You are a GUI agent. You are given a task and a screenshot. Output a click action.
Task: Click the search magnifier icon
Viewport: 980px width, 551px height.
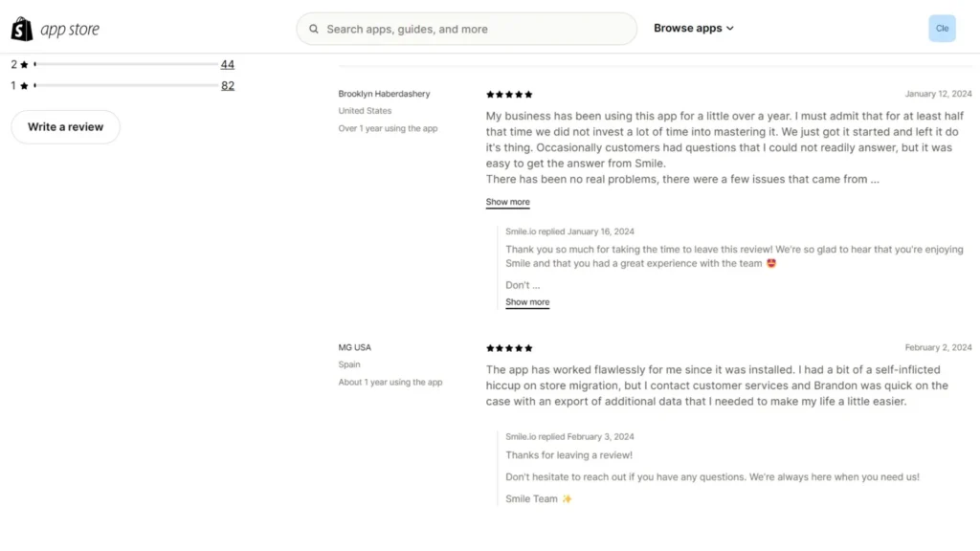click(314, 29)
